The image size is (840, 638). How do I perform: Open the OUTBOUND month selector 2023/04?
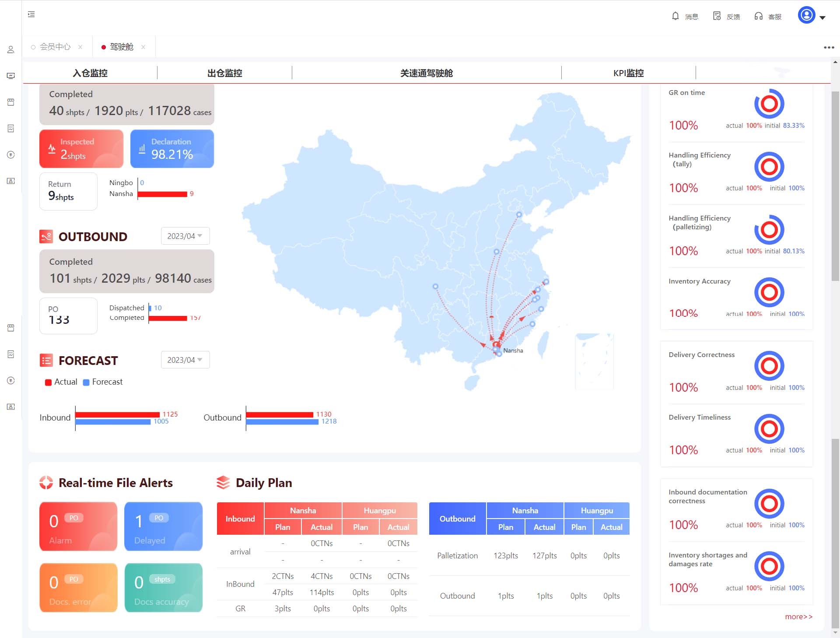pyautogui.click(x=185, y=236)
